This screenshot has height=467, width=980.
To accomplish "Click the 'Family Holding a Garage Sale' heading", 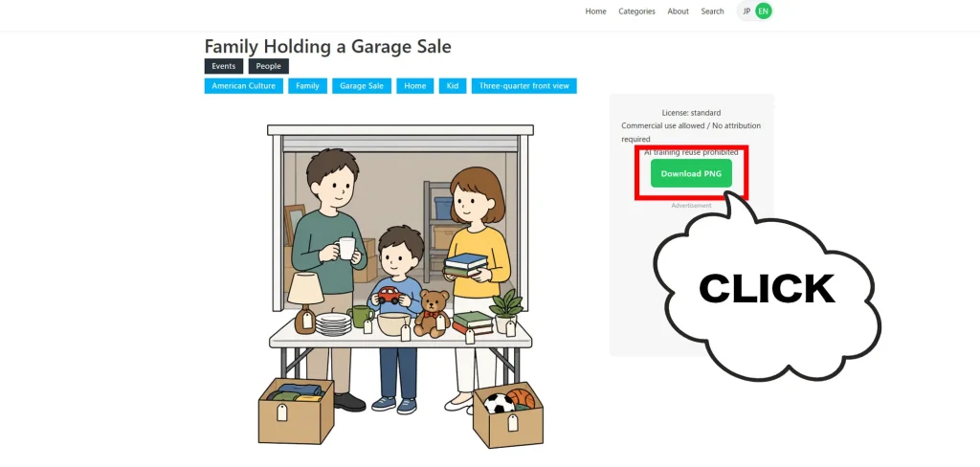I will [x=327, y=46].
